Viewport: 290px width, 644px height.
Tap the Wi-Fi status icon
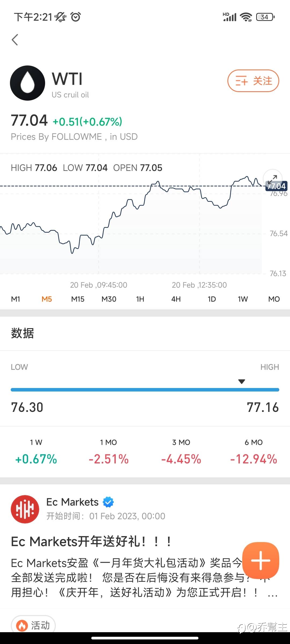(246, 17)
